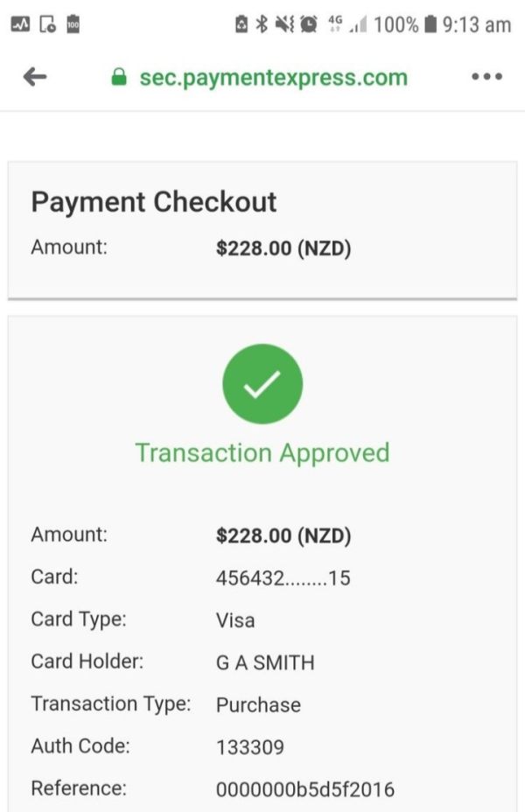Image resolution: width=525 pixels, height=812 pixels.
Task: Tap the masked card number 456432........15
Action: click(x=283, y=578)
